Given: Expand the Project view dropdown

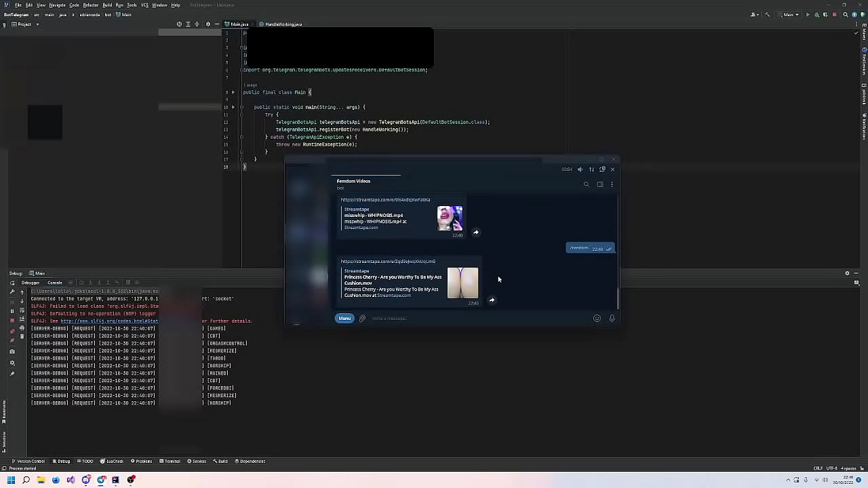Looking at the screenshot, I should click(37, 24).
